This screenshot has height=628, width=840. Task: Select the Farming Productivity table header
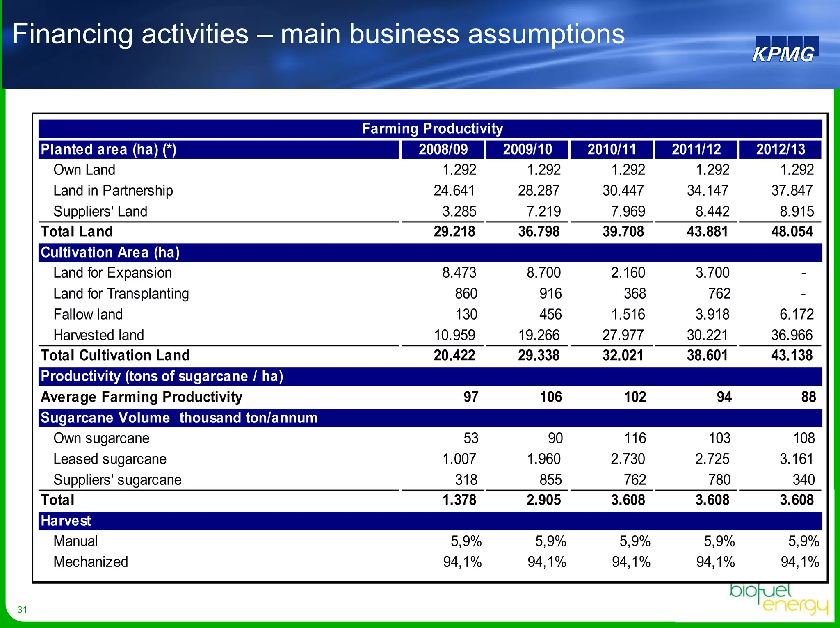(x=432, y=129)
